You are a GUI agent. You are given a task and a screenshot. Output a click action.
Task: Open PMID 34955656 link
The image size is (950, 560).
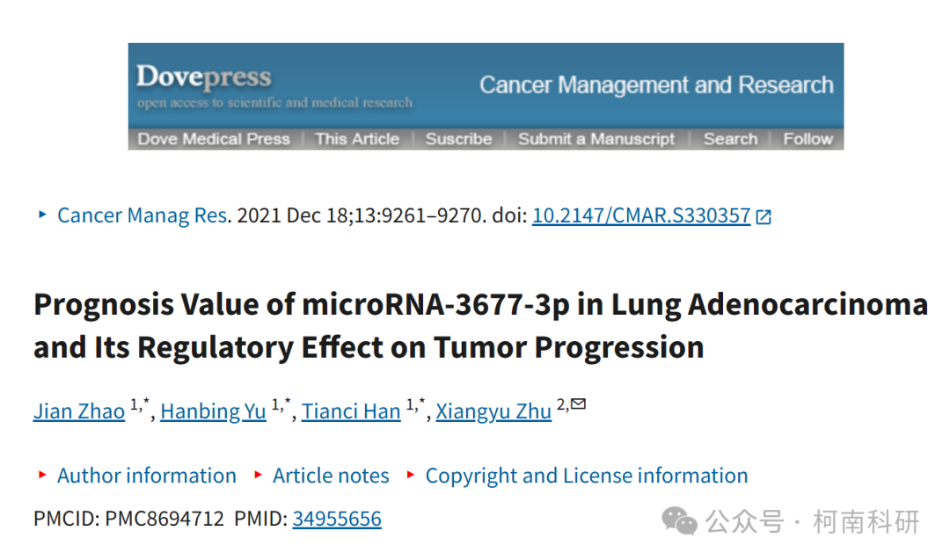pos(337,519)
